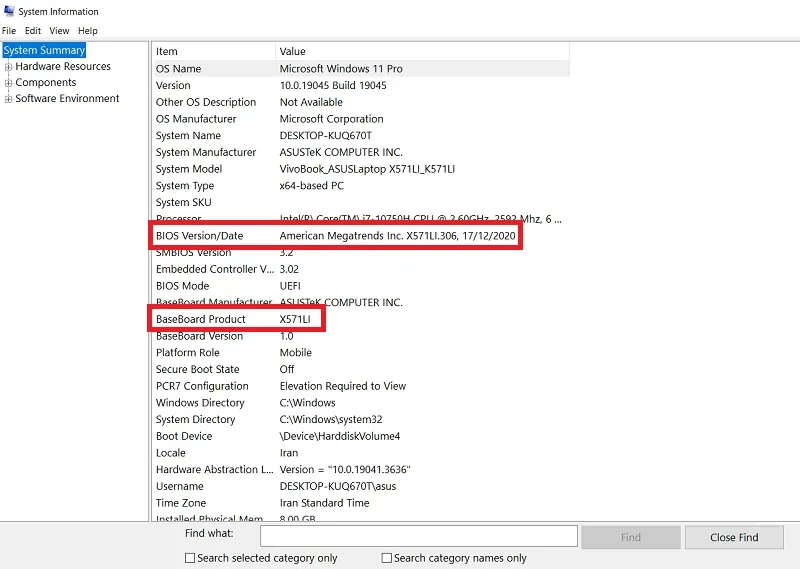
Task: Open the File menu
Action: coord(9,31)
